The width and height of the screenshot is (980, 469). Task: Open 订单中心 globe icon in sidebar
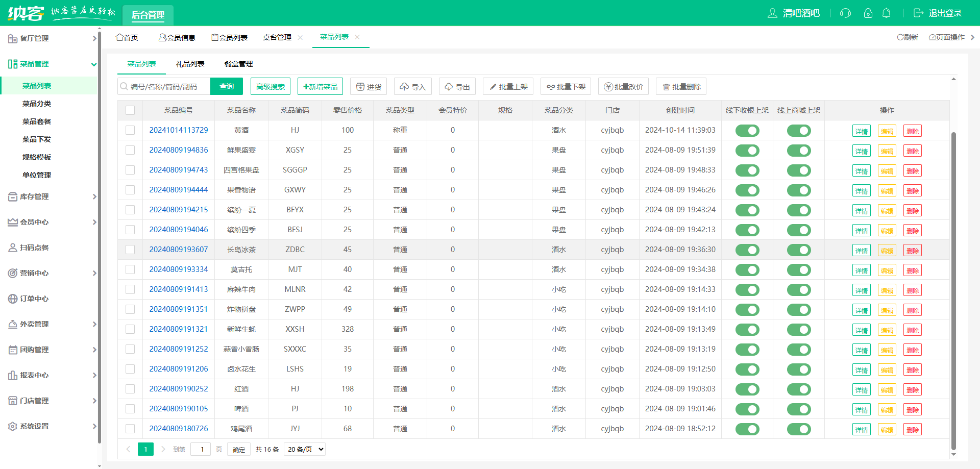click(13, 299)
